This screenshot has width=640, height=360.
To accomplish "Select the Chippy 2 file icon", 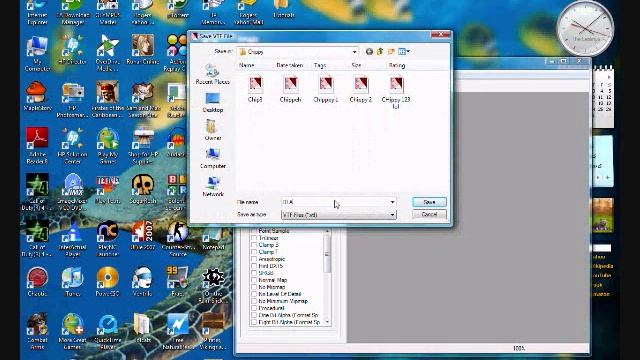I will (361, 89).
